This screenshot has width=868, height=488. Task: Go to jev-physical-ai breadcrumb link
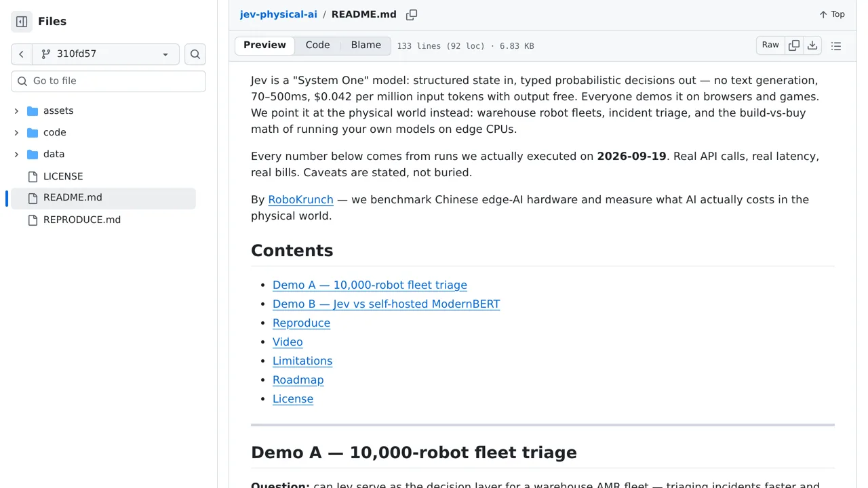pyautogui.click(x=278, y=14)
